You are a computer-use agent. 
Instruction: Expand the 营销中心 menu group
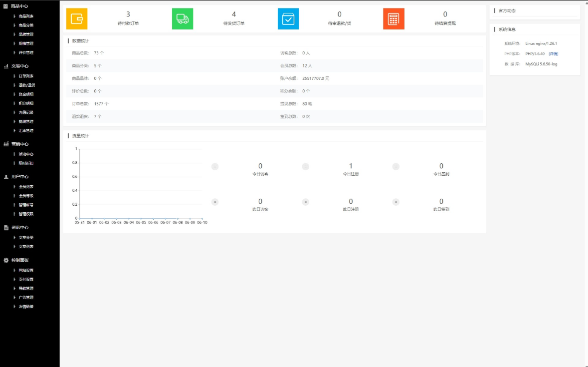(19, 144)
